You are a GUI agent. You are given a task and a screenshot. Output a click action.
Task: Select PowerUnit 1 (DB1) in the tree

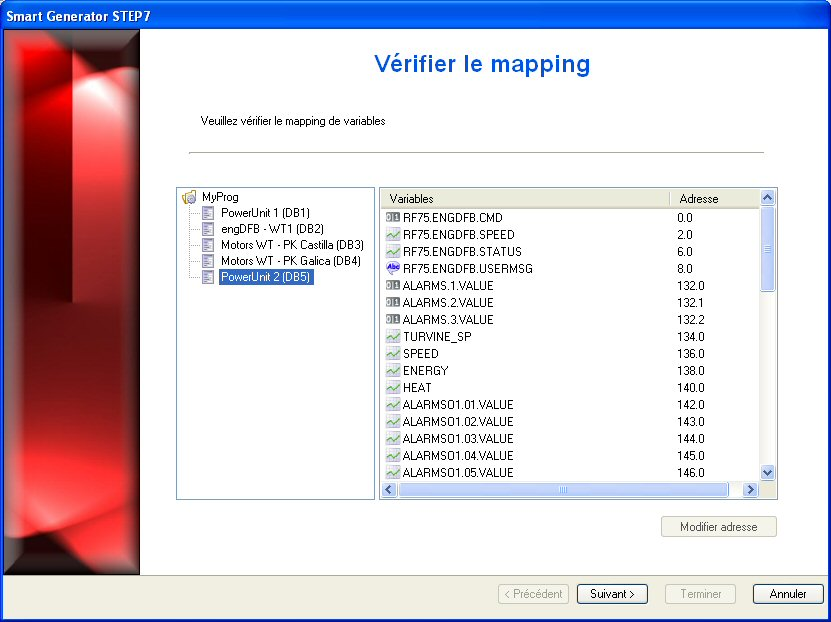tap(265, 213)
